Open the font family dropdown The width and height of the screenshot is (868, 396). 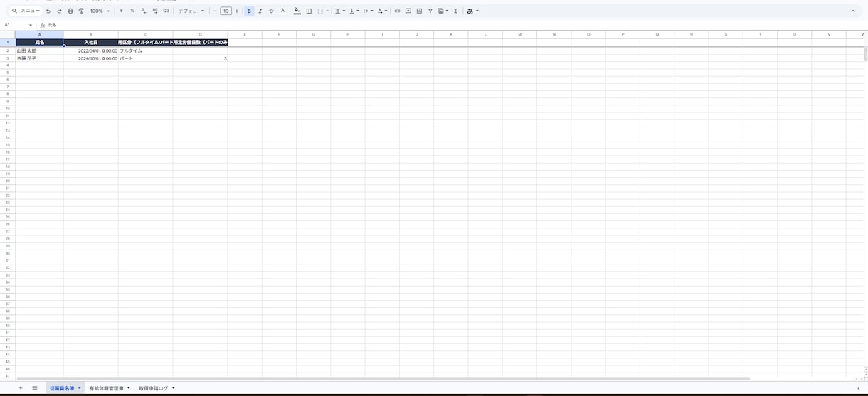point(191,11)
